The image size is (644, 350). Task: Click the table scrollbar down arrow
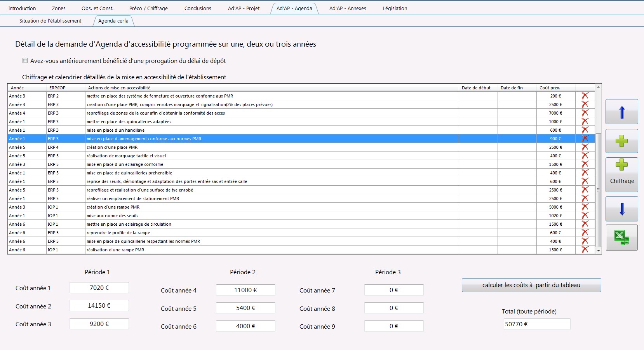(599, 251)
